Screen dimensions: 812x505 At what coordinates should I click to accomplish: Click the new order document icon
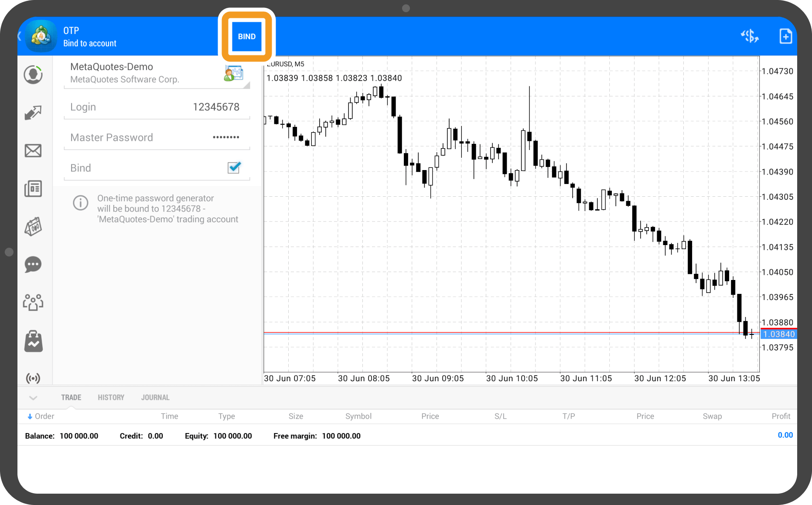point(785,36)
